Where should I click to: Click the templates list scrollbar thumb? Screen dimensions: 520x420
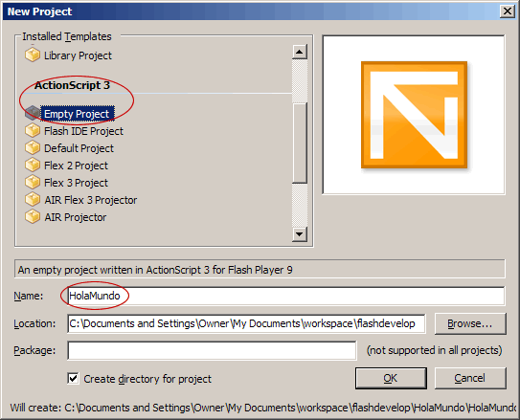coord(300,143)
